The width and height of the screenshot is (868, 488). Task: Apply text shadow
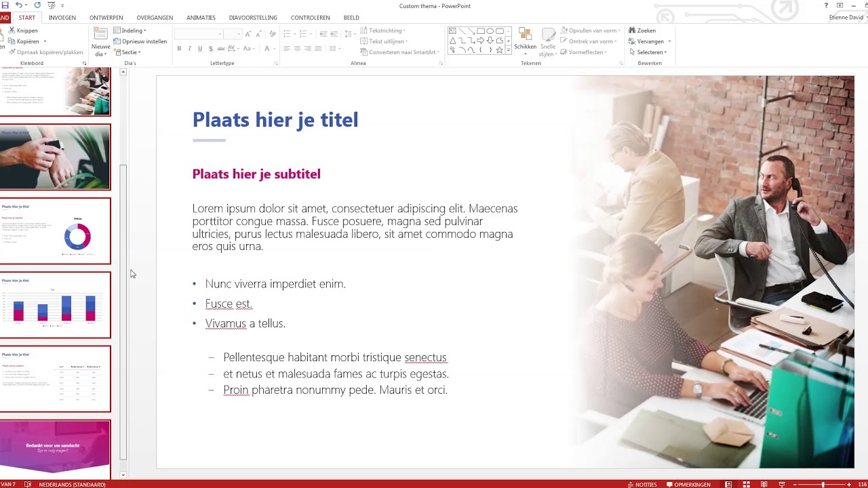pyautogui.click(x=210, y=48)
